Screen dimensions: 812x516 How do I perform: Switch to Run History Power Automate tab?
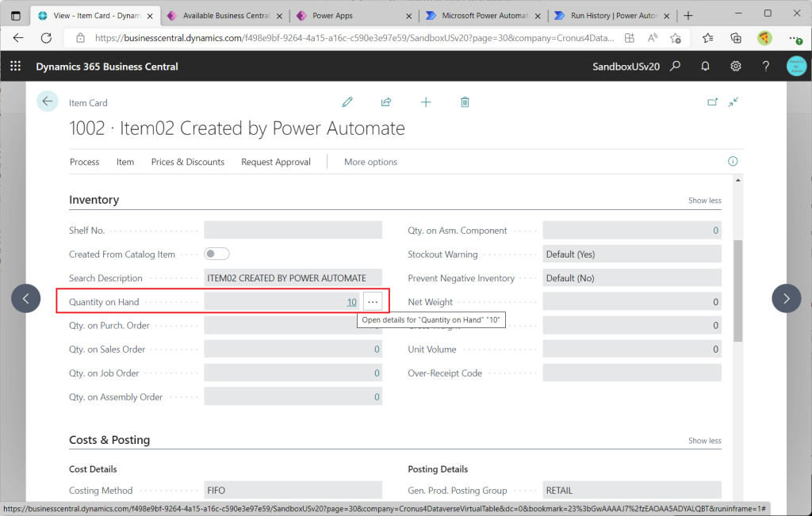[x=612, y=16]
